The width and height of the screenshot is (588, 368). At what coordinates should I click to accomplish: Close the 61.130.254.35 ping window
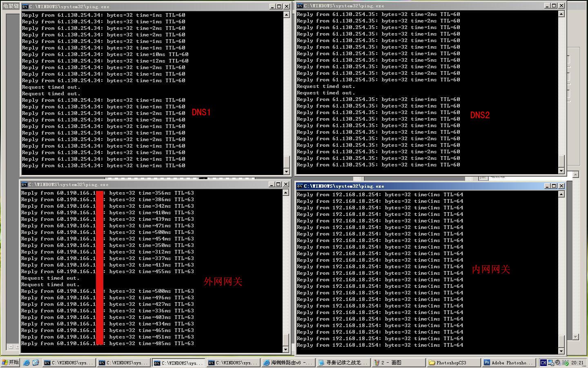pos(561,6)
